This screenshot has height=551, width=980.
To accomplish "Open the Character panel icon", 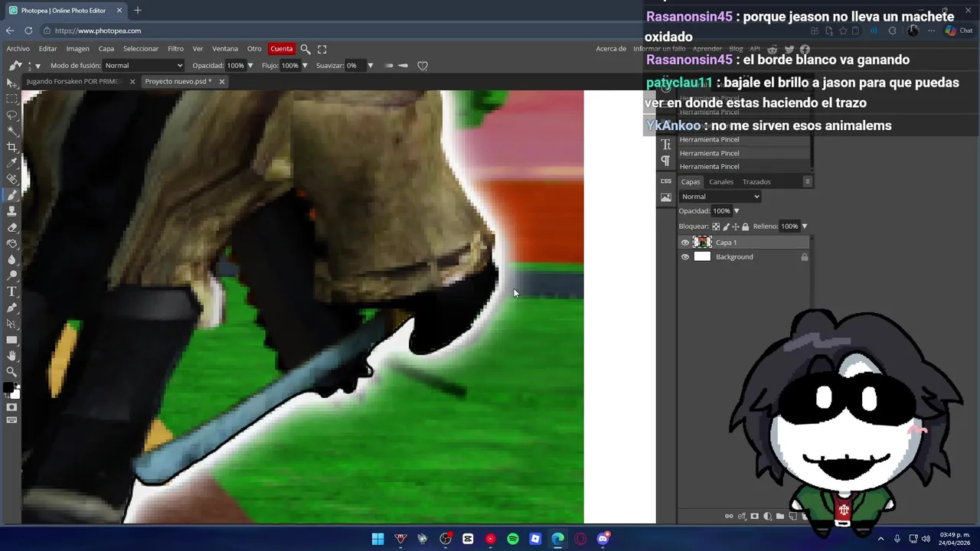I will pos(665,145).
